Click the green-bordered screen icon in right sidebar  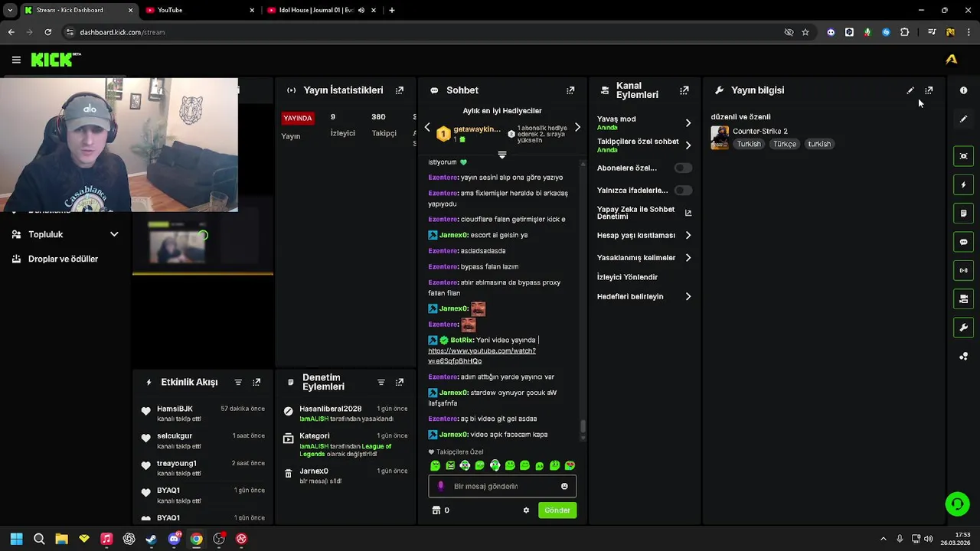(x=964, y=156)
